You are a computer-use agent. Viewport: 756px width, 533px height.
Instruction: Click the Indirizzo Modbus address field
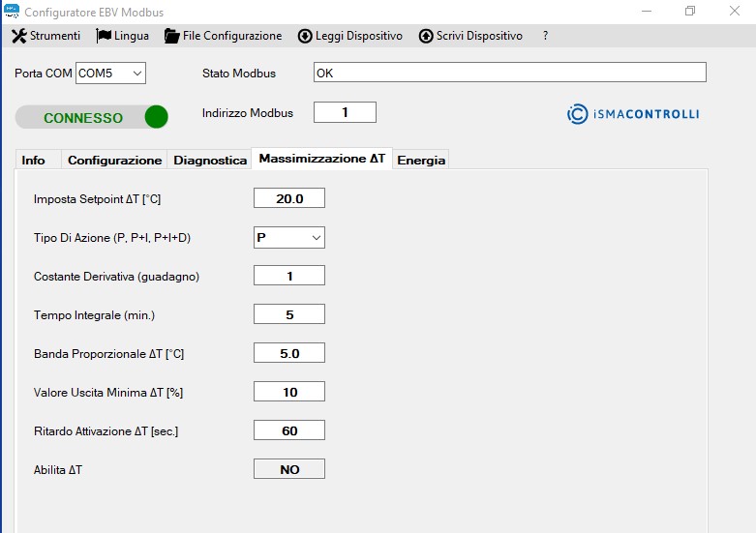(x=345, y=112)
